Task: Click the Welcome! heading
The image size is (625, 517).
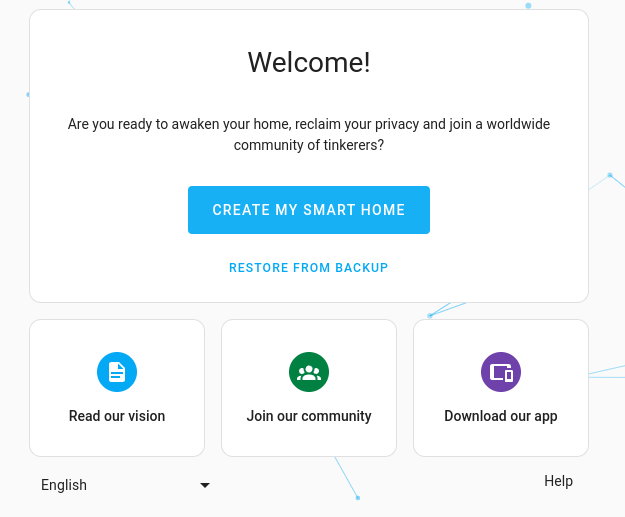Action: click(x=309, y=63)
